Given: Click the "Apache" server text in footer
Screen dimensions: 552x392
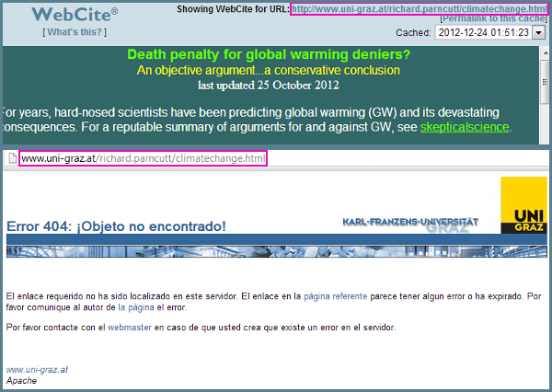Looking at the screenshot, I should click(22, 380).
